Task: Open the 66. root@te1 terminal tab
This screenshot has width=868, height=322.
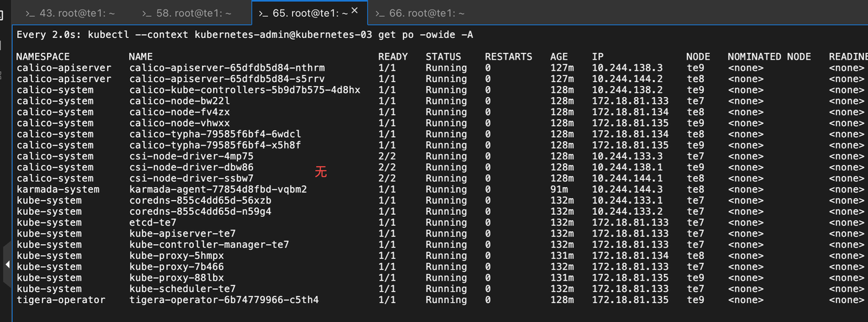Action: tap(421, 14)
